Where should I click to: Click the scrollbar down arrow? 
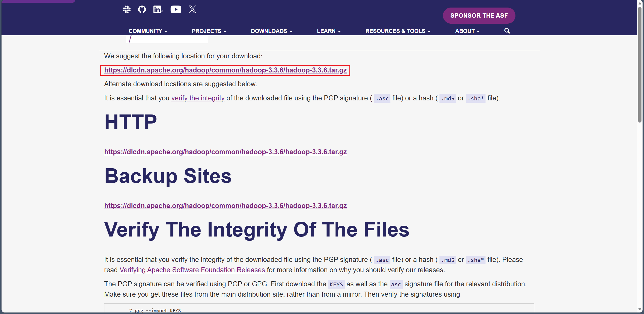[x=640, y=309]
